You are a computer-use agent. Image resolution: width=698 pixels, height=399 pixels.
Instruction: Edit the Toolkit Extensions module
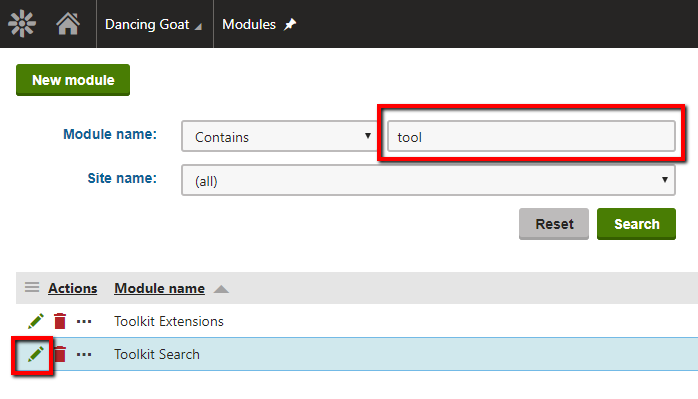point(36,321)
